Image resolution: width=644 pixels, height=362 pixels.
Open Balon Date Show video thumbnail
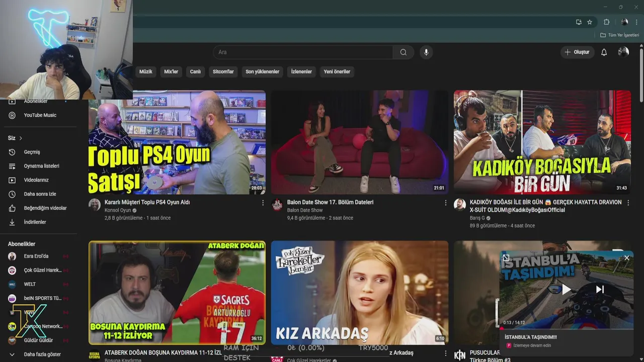pyautogui.click(x=360, y=142)
